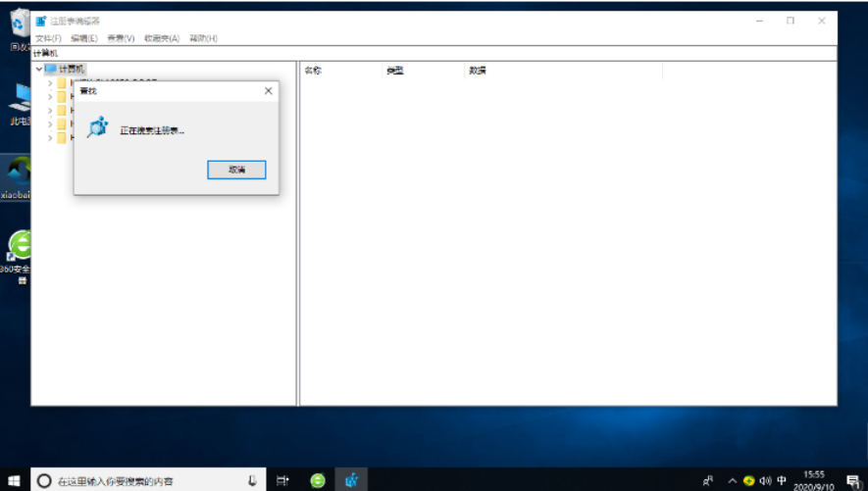Open the 编辑(E) menu
Image resolution: width=868 pixels, height=491 pixels.
pos(83,38)
